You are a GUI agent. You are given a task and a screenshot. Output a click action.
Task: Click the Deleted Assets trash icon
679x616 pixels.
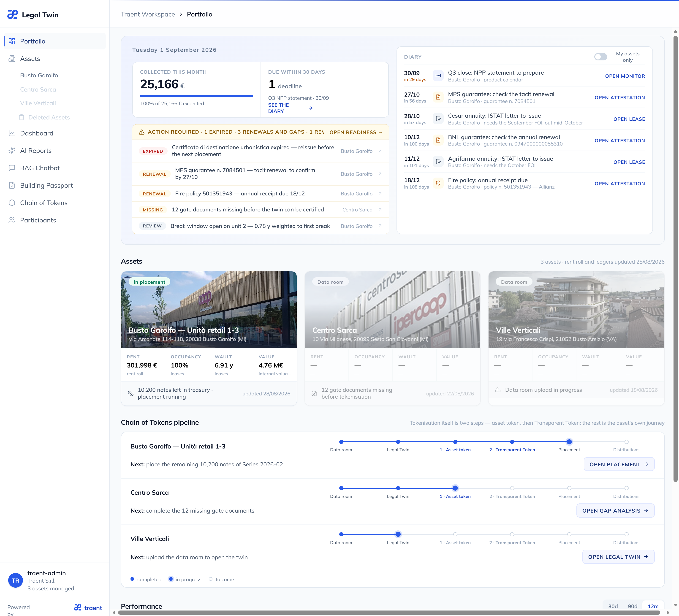coord(22,117)
